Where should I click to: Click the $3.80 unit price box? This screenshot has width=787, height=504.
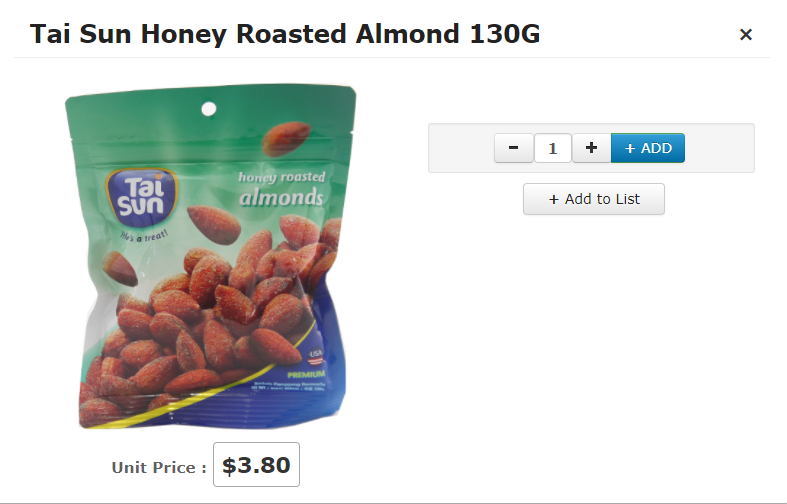[256, 465]
